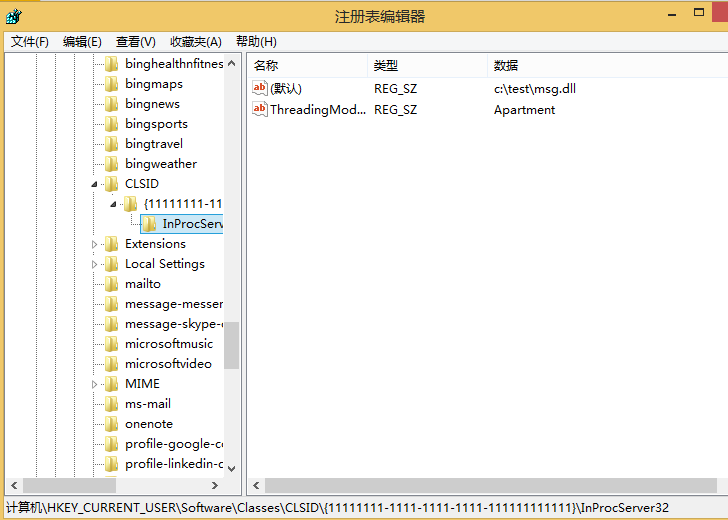Click the message-messenger folder icon

pos(111,304)
